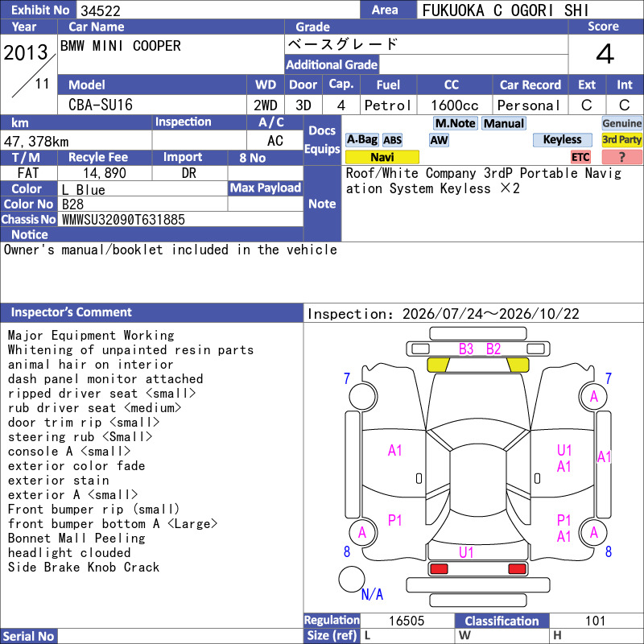644x644 pixels.
Task: Click the spare tire circle marked N/A
Action: [x=352, y=579]
